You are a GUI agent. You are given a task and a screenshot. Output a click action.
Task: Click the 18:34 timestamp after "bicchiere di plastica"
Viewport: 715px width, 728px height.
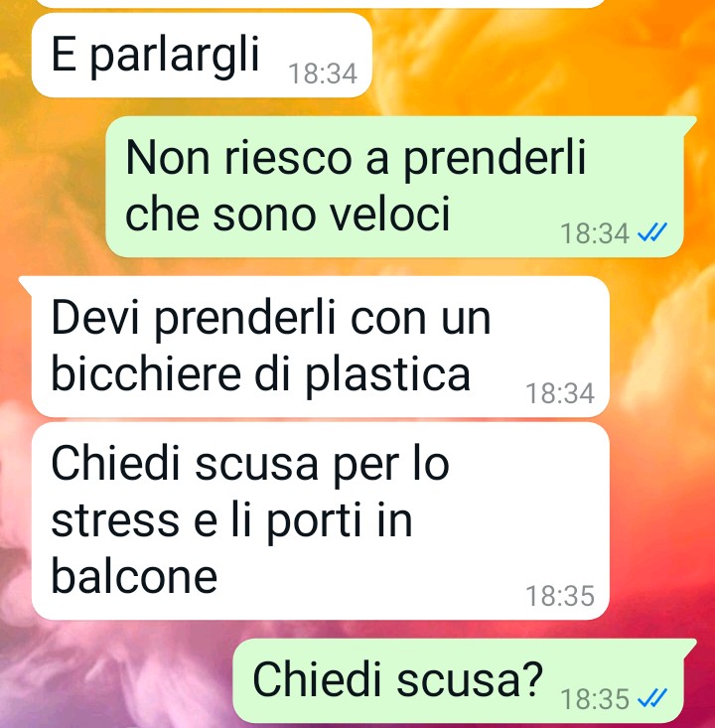(560, 393)
